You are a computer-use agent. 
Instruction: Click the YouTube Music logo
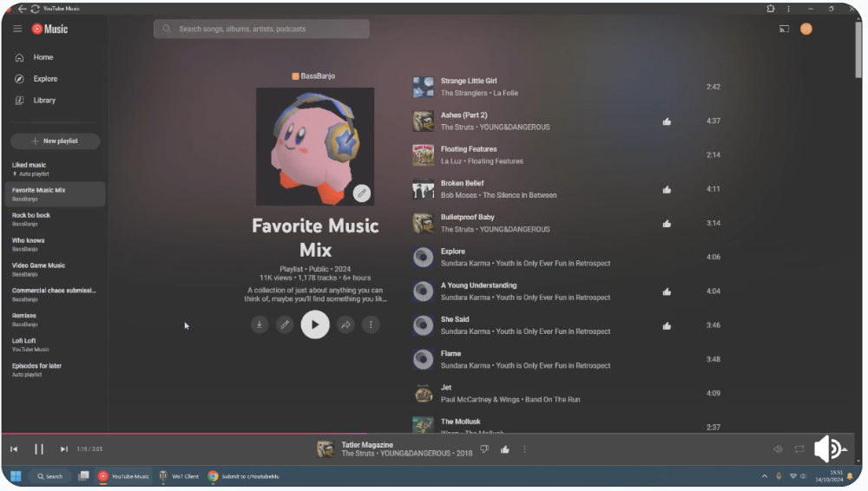point(49,29)
